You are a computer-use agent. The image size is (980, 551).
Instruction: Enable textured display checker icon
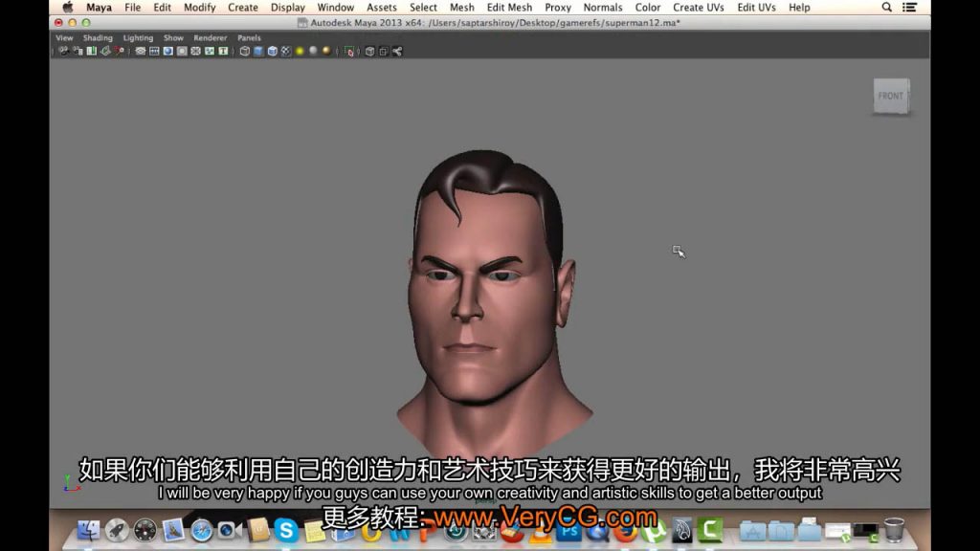click(286, 52)
